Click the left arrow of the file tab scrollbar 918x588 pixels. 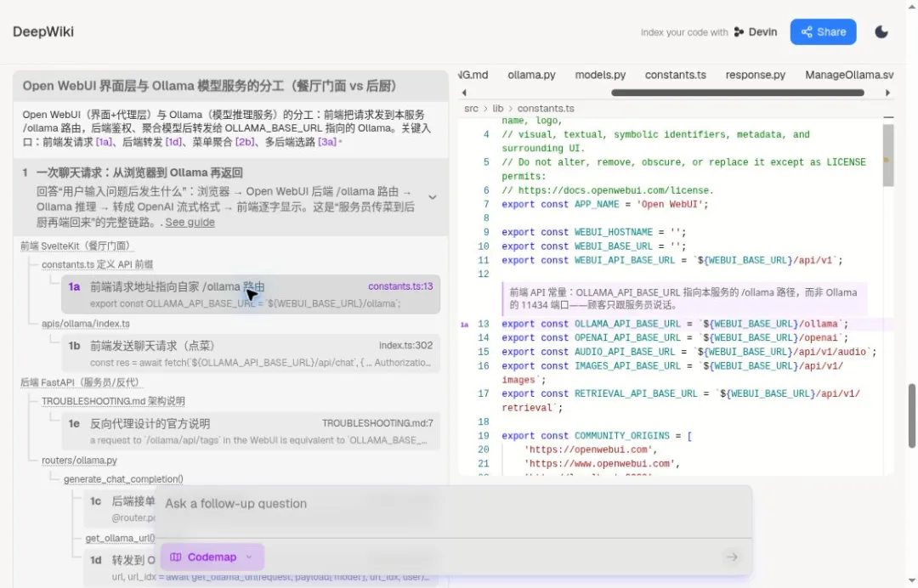point(464,93)
